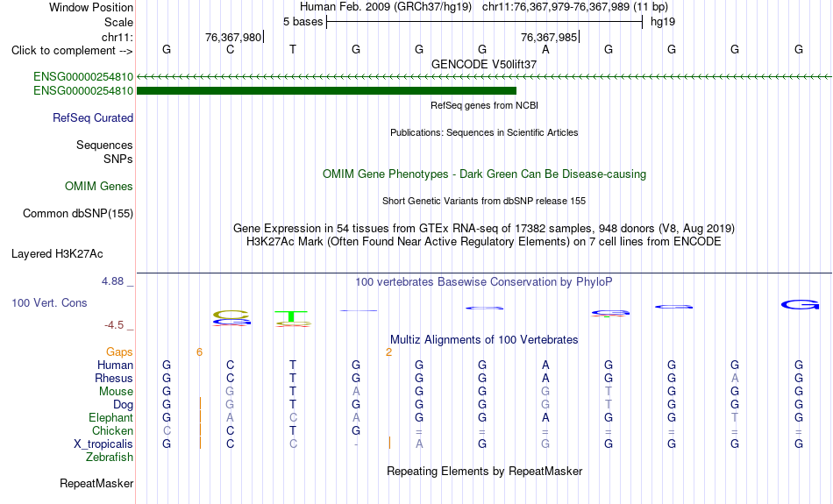Viewport: 833px width, 504px height.
Task: Click the ENSG00000254810 label beside the green block
Action: tap(83, 91)
